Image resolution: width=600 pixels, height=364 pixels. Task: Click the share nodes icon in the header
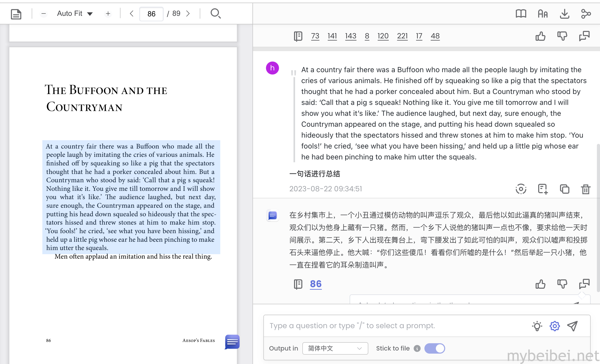coord(586,14)
